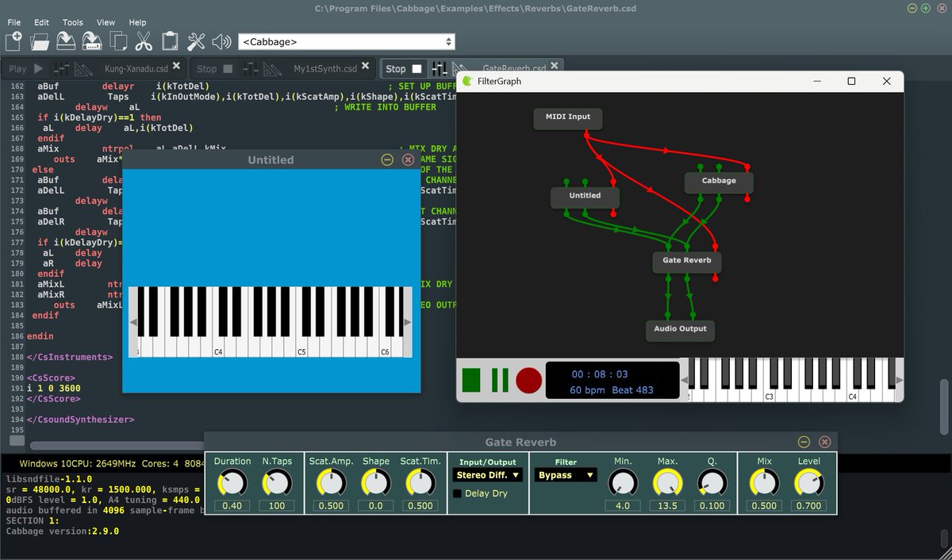Image resolution: width=952 pixels, height=560 pixels.
Task: Click left arrow of Untitled window keyboard
Action: coord(133,322)
